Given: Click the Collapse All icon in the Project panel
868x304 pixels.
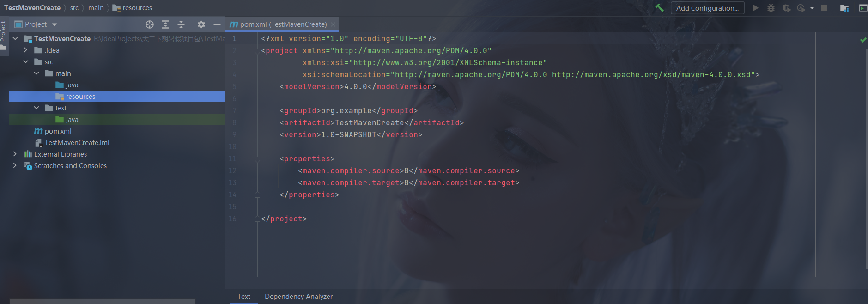Looking at the screenshot, I should pos(181,24).
